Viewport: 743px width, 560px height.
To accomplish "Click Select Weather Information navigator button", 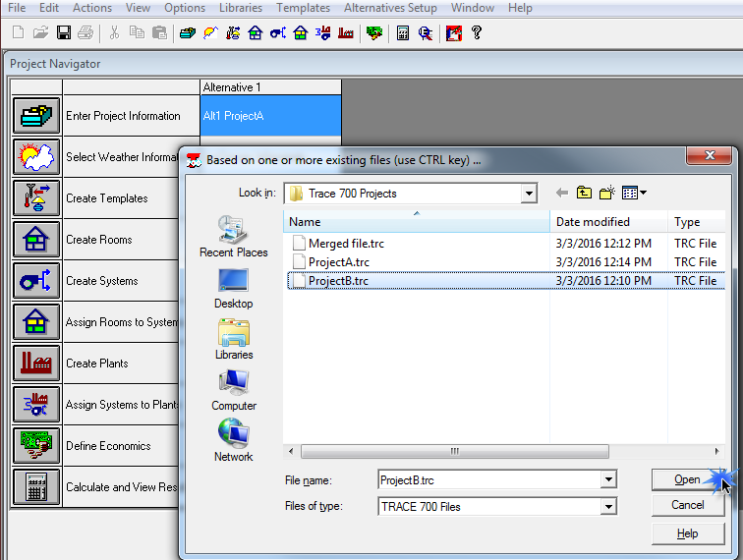I will [x=36, y=156].
